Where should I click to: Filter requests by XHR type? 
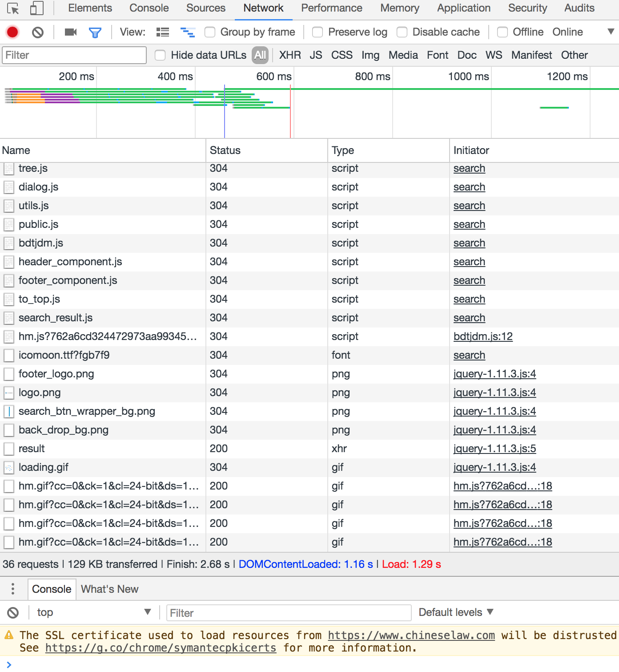point(290,55)
